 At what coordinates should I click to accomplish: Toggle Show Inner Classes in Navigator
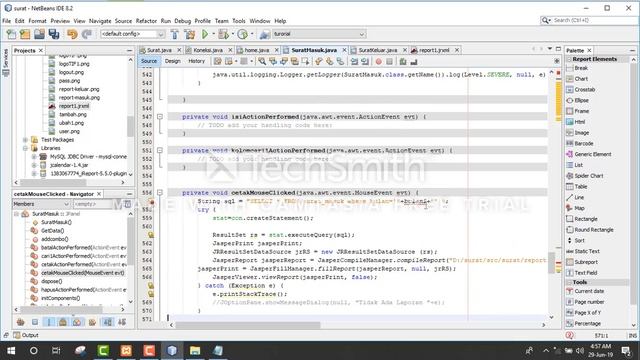coord(77,322)
